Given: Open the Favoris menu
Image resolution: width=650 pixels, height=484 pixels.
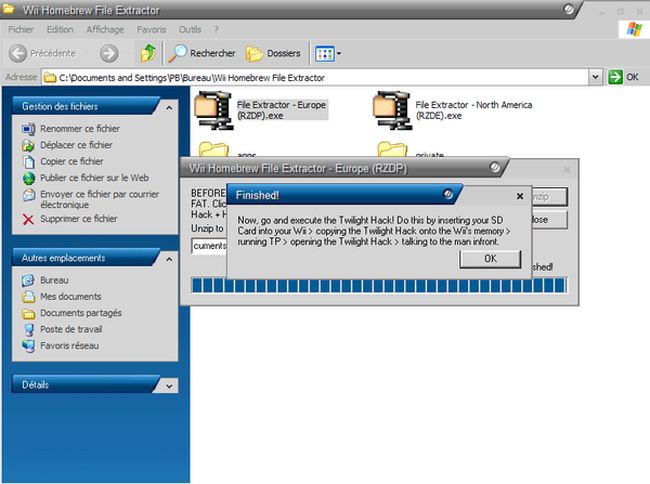Looking at the screenshot, I should pos(151,29).
